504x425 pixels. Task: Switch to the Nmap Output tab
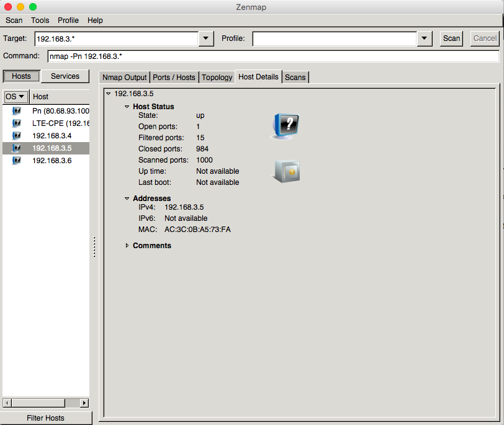124,78
